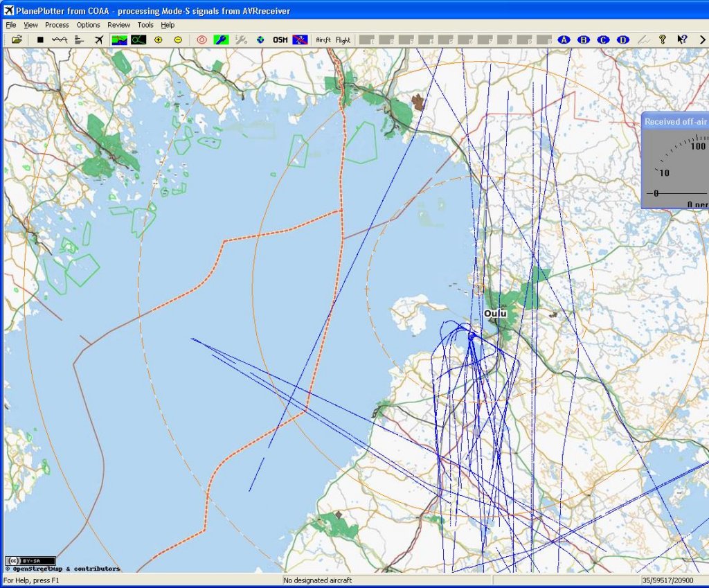Click the open file folder icon
The image size is (709, 588).
pos(17,39)
